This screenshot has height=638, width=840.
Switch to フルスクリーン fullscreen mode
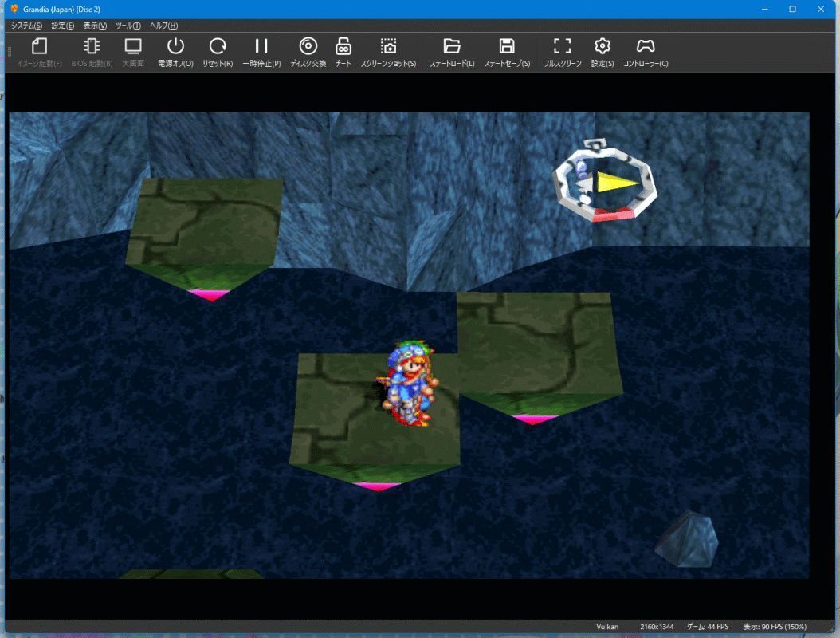(563, 53)
